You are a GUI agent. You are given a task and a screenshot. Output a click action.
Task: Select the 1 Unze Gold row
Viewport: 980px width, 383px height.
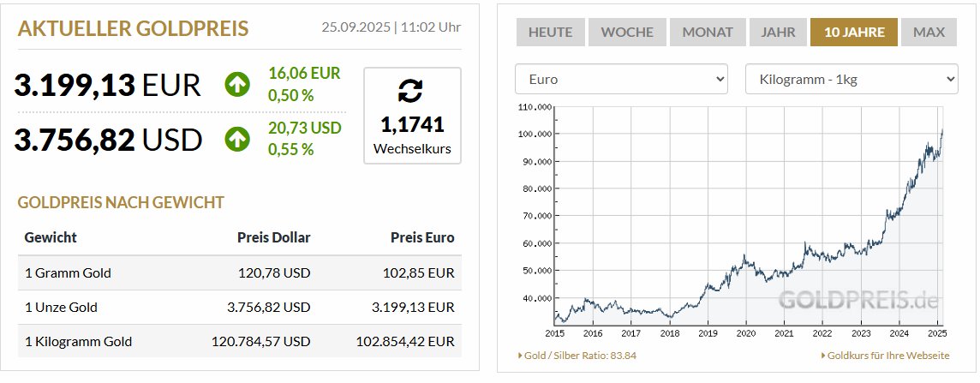(x=239, y=307)
